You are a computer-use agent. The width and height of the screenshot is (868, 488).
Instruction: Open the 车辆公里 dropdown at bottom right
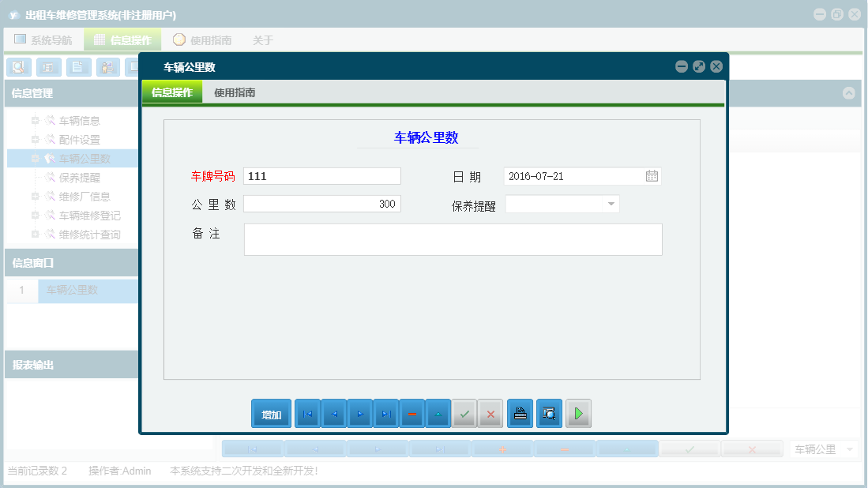851,448
